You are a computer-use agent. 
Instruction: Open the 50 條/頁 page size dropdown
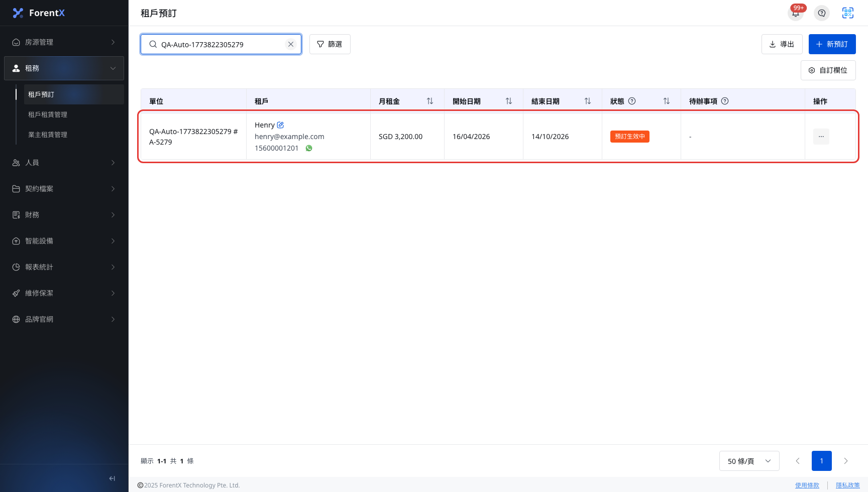tap(749, 461)
